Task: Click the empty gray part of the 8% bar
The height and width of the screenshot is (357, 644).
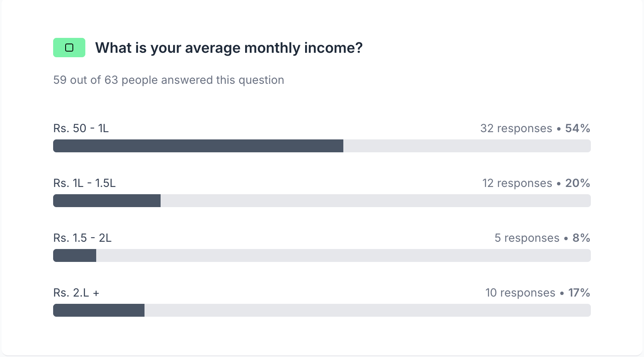Action: pos(342,255)
